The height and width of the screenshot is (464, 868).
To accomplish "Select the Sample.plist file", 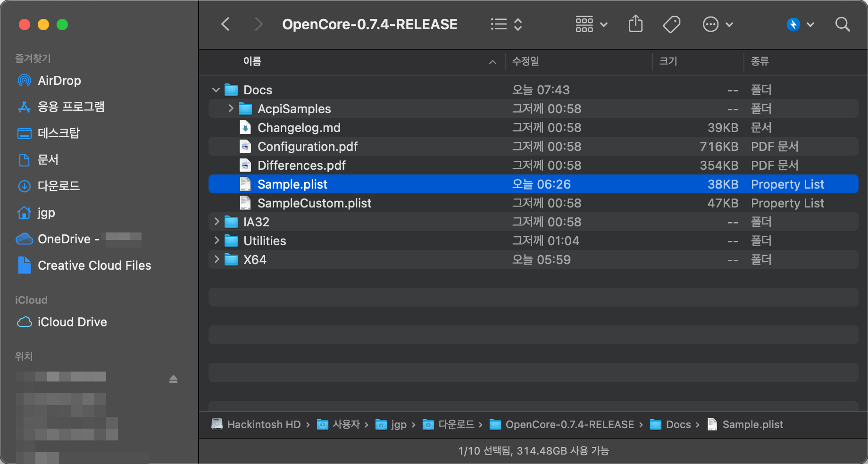I will point(533,184).
